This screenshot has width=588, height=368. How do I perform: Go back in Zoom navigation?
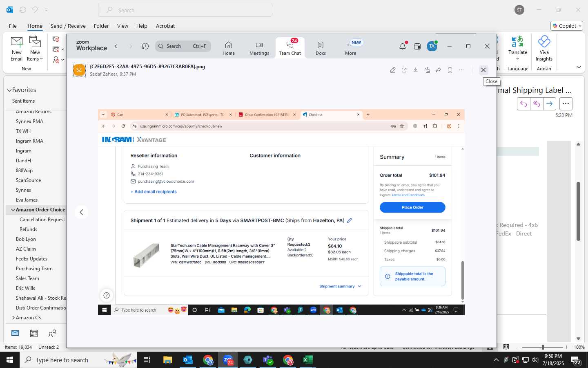116,46
